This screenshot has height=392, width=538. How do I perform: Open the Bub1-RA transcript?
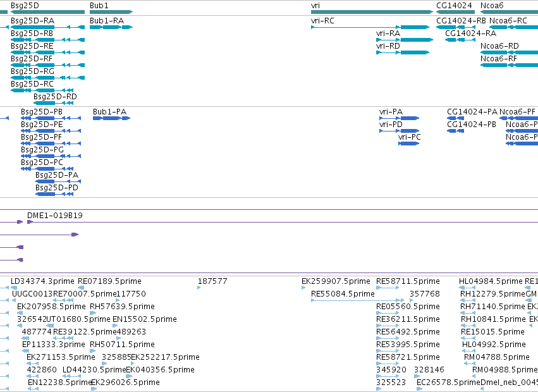111,27
